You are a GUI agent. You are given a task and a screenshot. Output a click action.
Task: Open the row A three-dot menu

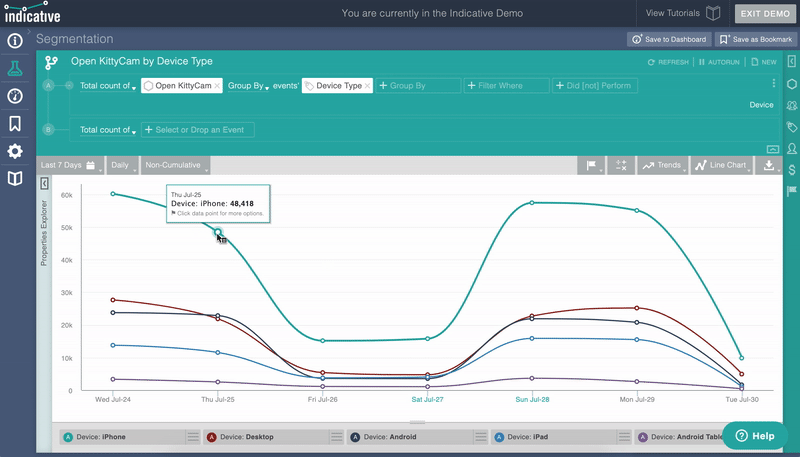click(773, 83)
